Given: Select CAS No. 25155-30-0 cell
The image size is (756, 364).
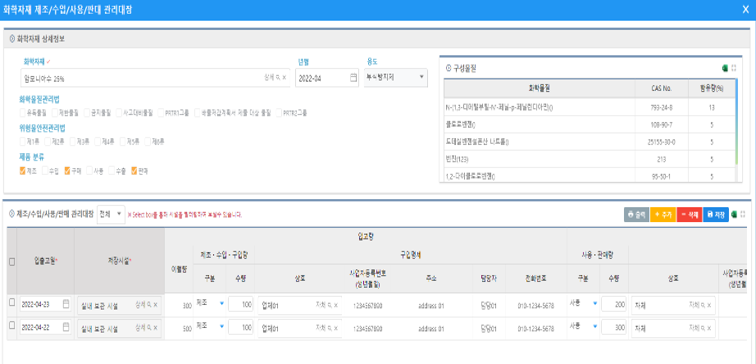Looking at the screenshot, I should click(x=661, y=142).
